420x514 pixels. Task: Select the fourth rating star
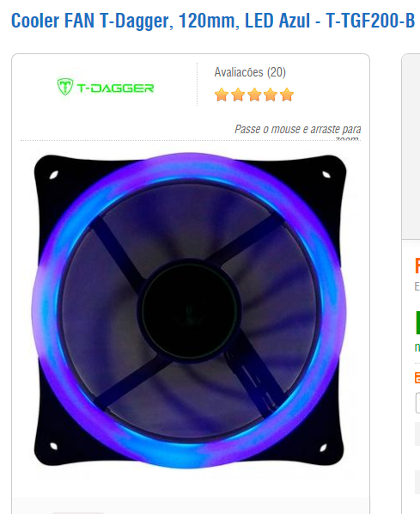tap(271, 95)
